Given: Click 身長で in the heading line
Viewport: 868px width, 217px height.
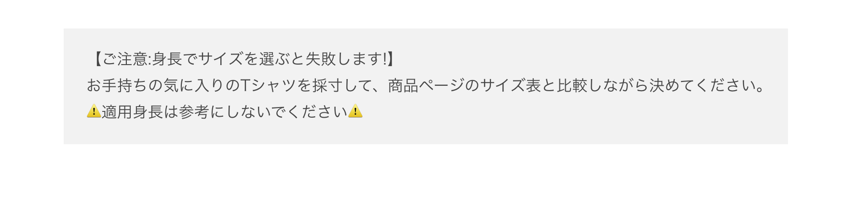Looking at the screenshot, I should click(x=176, y=59).
